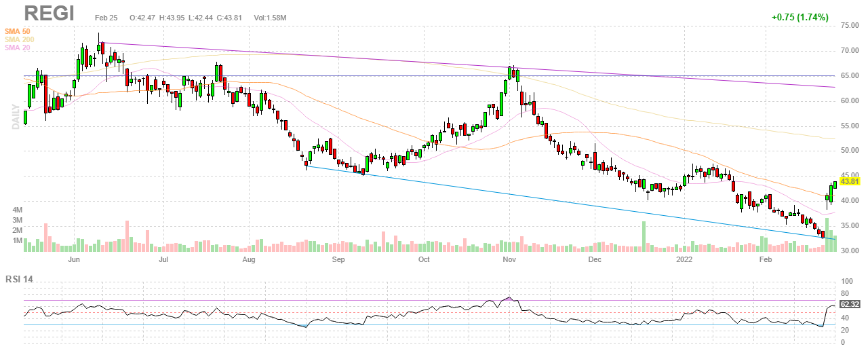Click the +0.75 (1.74%) change text
This screenshot has height=353, width=868.
pos(800,18)
